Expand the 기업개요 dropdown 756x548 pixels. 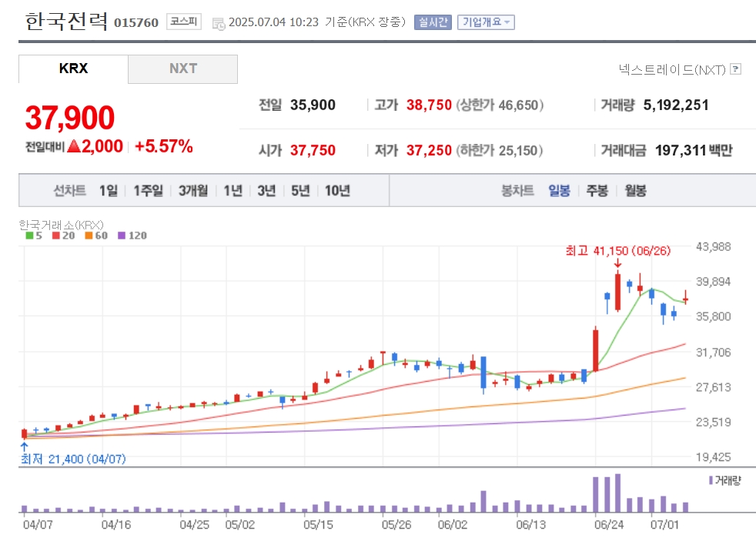[486, 22]
